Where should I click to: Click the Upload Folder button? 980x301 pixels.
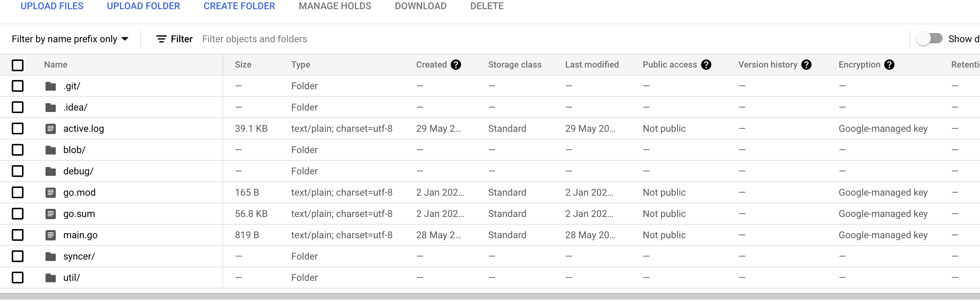143,6
